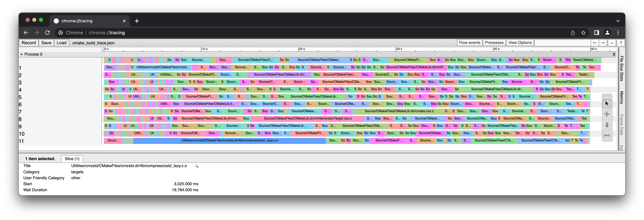Image resolution: width=644 pixels, height=220 pixels.
Task: Reload the tracing page
Action: click(47, 32)
